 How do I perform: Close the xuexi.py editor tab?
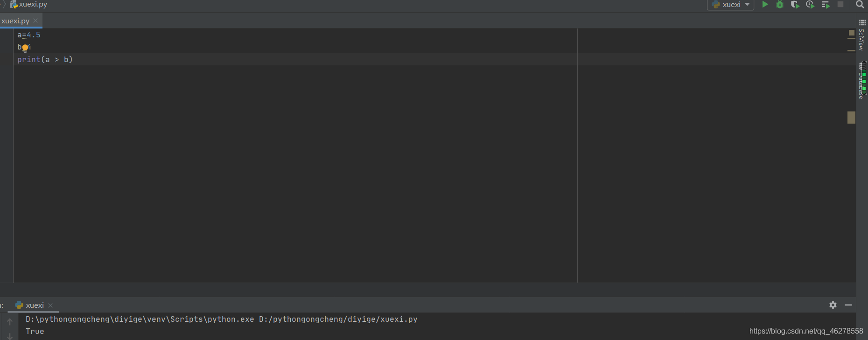pos(35,21)
